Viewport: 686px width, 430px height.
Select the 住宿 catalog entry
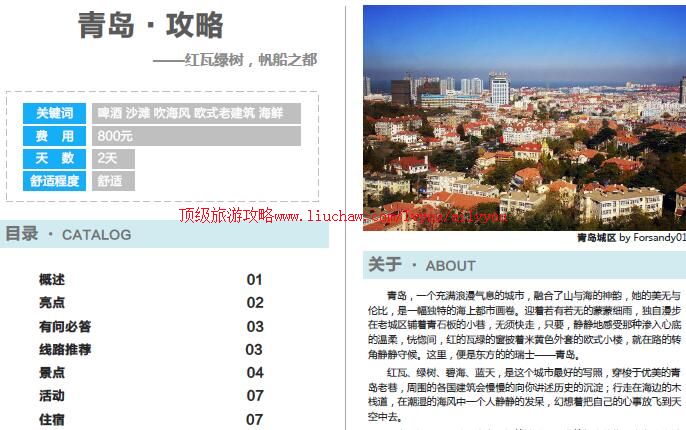pos(52,419)
